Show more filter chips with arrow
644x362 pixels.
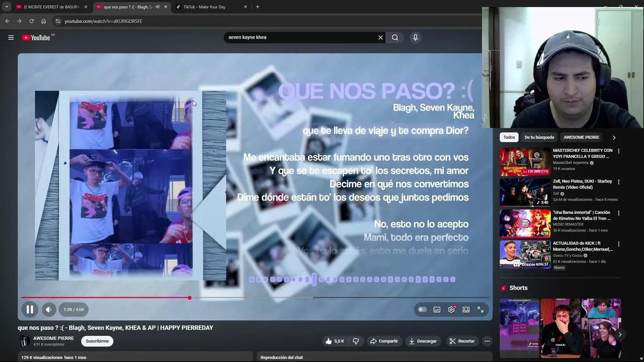[614, 137]
